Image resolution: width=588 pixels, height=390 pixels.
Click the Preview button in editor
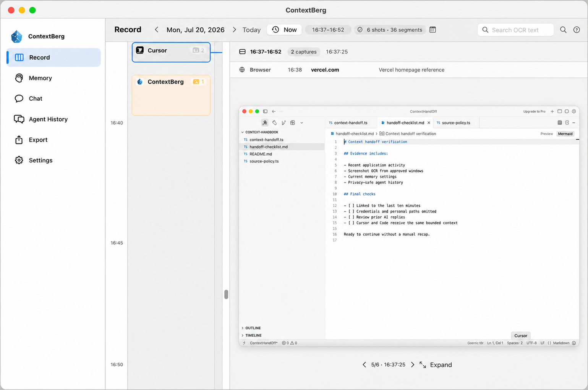point(546,134)
